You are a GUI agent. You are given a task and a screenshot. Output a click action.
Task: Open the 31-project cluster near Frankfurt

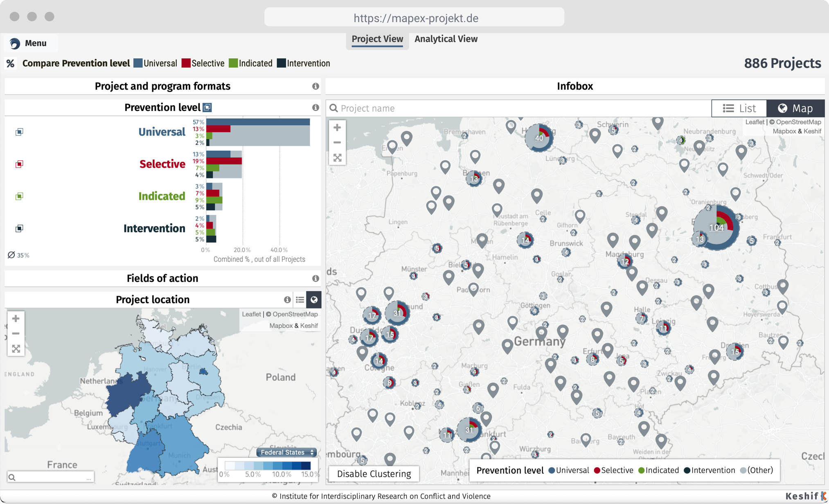tap(469, 430)
